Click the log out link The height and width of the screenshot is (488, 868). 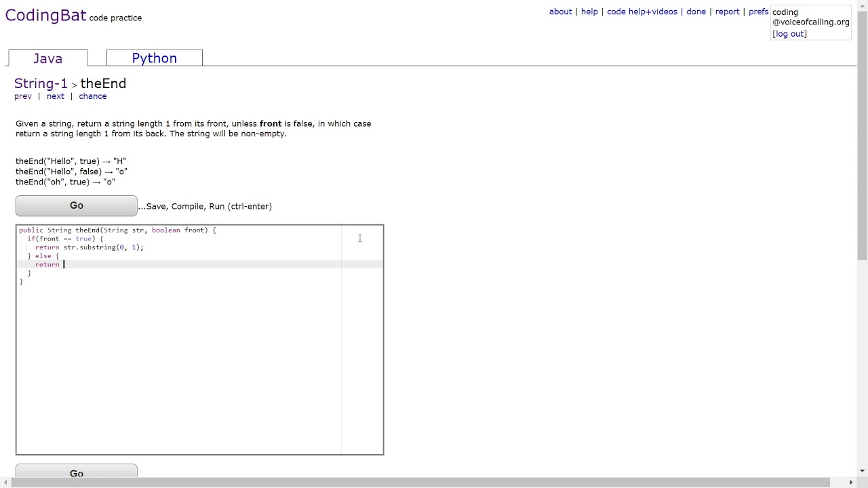(790, 34)
